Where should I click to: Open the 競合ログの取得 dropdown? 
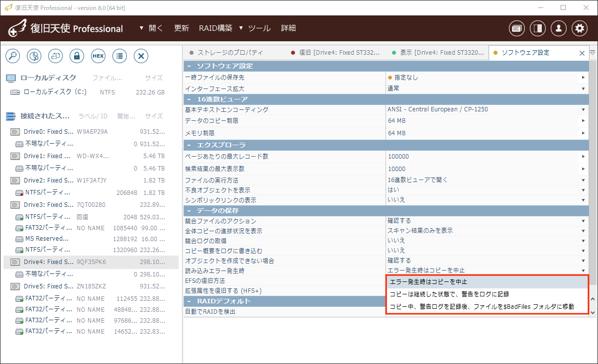click(583, 241)
